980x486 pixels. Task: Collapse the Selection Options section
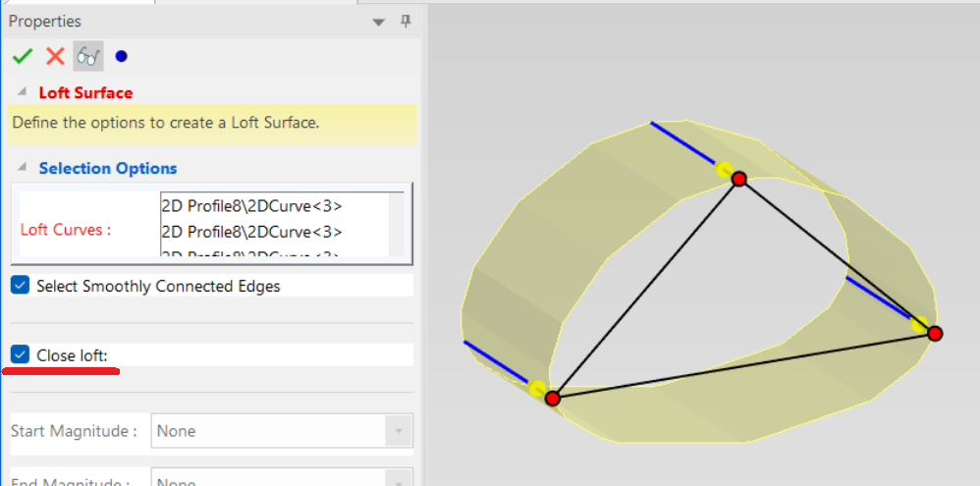click(x=21, y=168)
